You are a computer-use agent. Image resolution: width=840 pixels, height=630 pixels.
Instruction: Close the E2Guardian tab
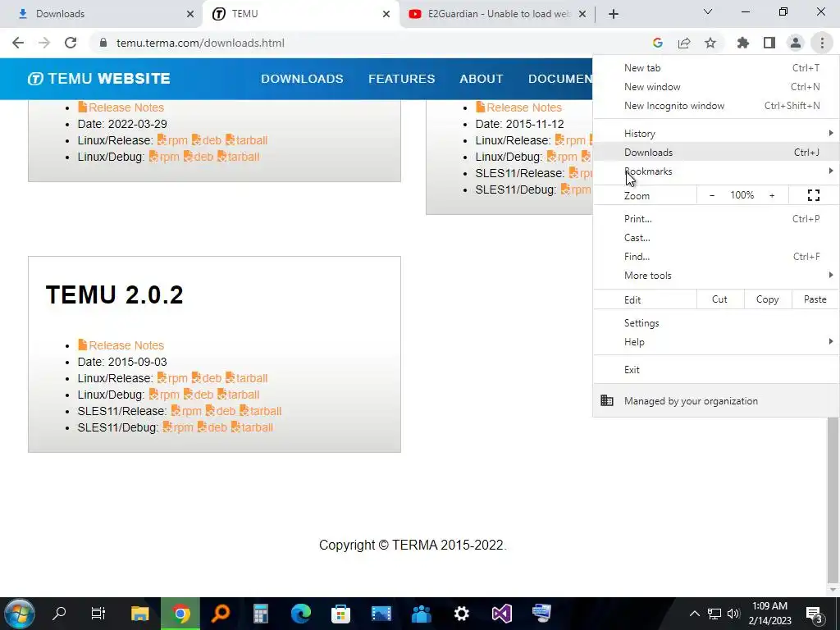pyautogui.click(x=583, y=14)
